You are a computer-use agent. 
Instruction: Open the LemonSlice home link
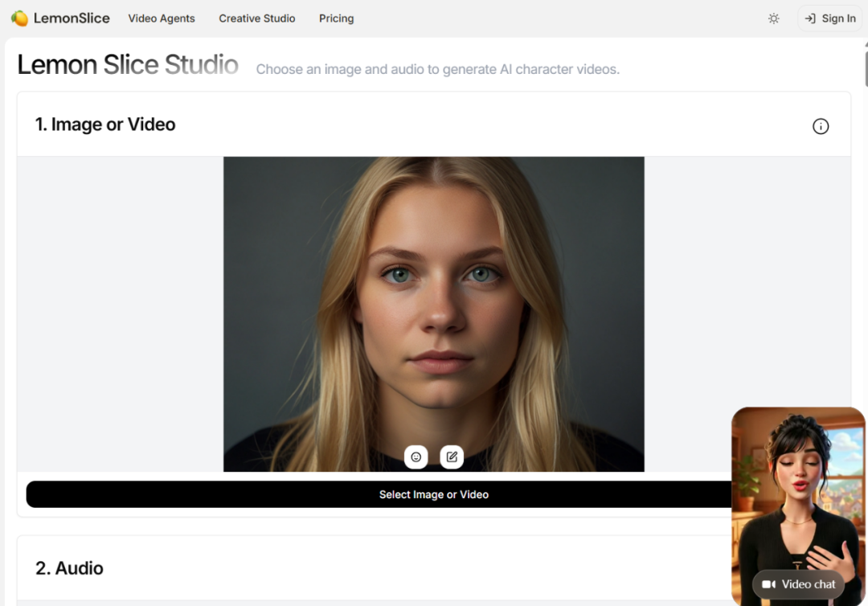click(71, 18)
